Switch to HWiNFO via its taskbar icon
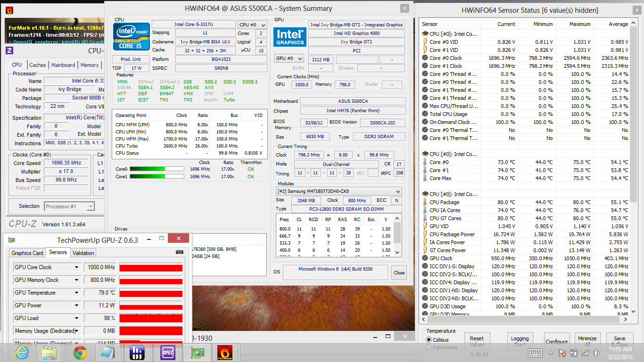 pos(137,353)
